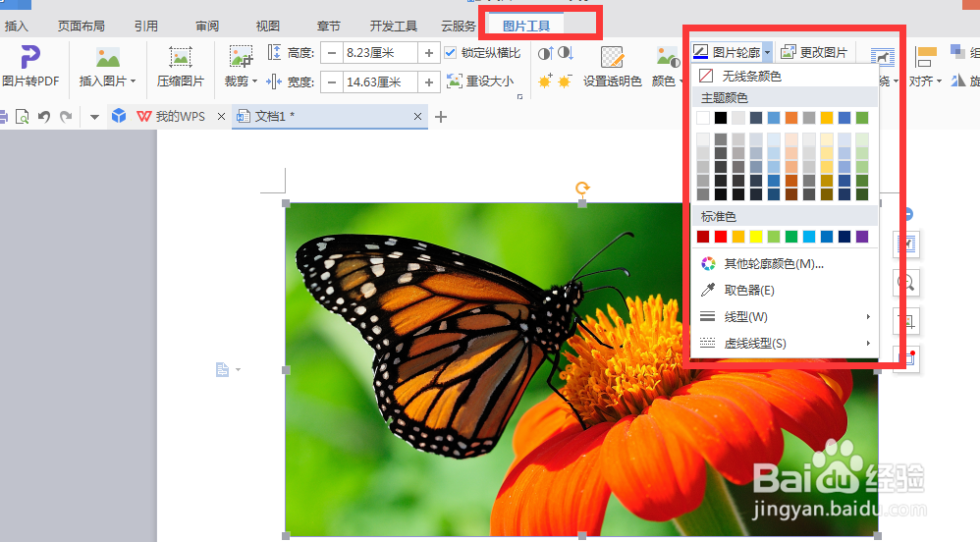Viewport: 980px width, 542px height.
Task: Expand the 裁剪 dropdown arrow
Action: [x=254, y=81]
